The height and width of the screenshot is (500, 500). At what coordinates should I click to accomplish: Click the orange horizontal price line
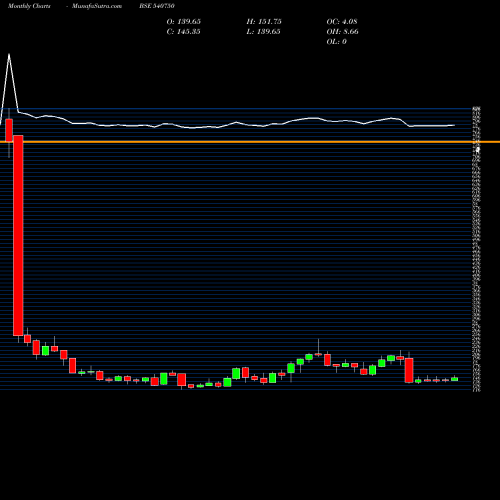tap(250, 142)
